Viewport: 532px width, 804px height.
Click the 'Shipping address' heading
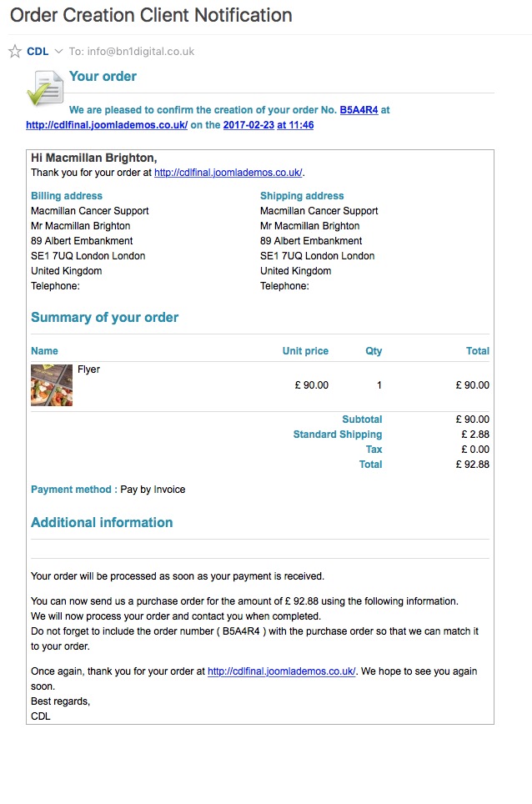[302, 196]
